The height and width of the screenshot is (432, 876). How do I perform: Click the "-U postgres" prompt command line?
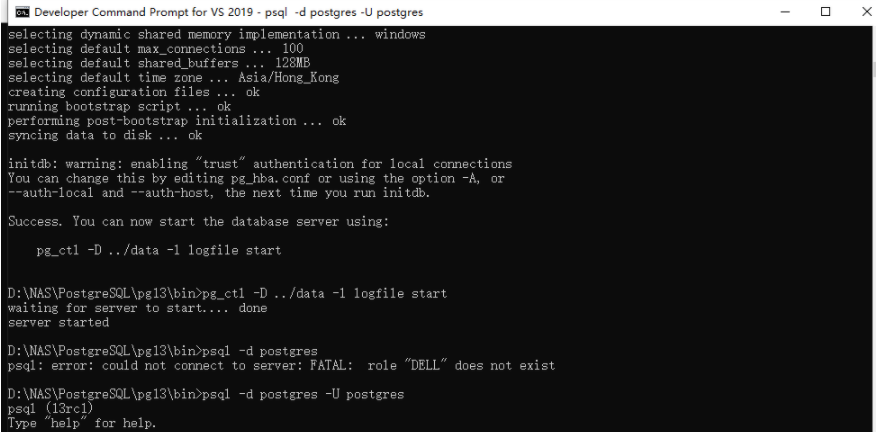coord(206,395)
